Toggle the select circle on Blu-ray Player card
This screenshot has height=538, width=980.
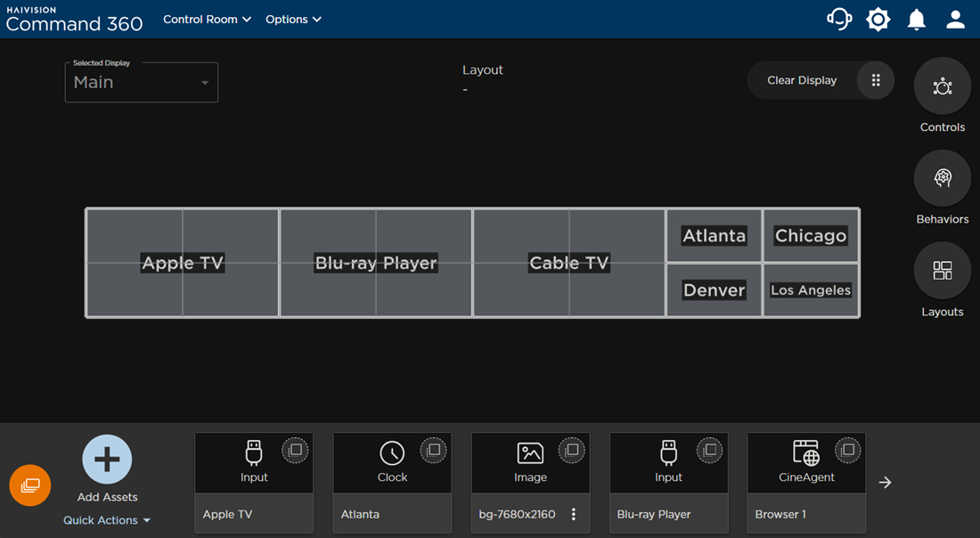(709, 450)
